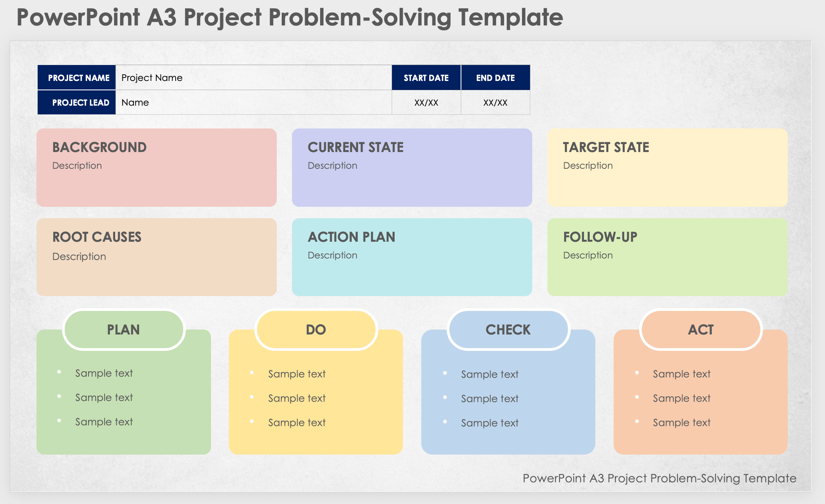
Task: Click the TARGET STATE heading
Action: coord(606,147)
